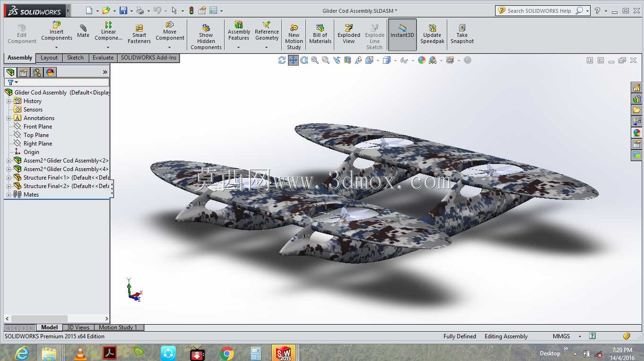Click the Save icon in the title bar toolbar
This screenshot has height=361, width=644.
[123, 10]
